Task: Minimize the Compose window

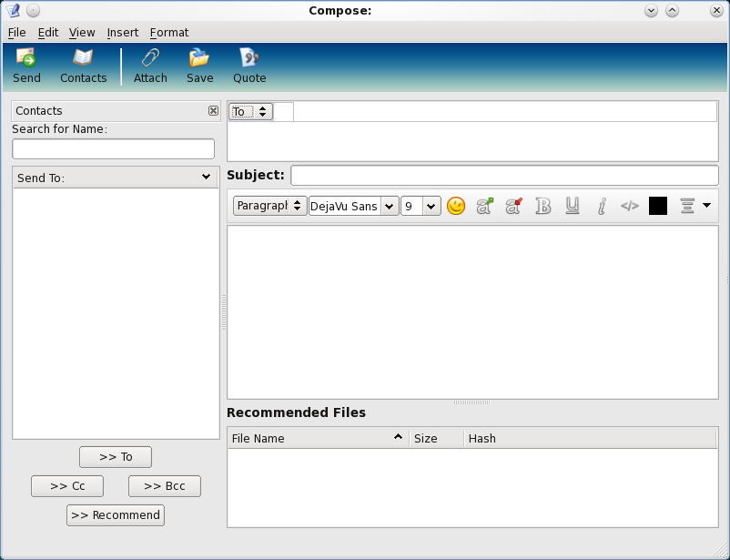Action: (651, 10)
